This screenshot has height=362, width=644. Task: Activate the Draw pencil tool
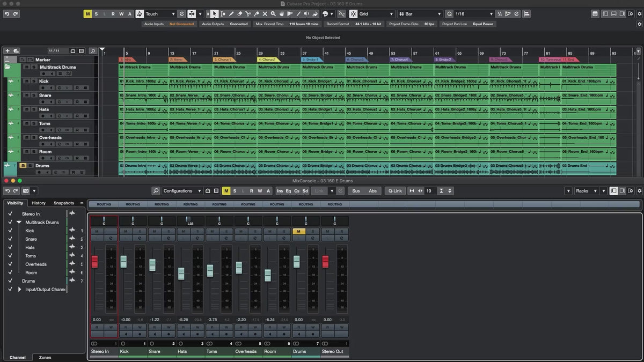[231, 14]
